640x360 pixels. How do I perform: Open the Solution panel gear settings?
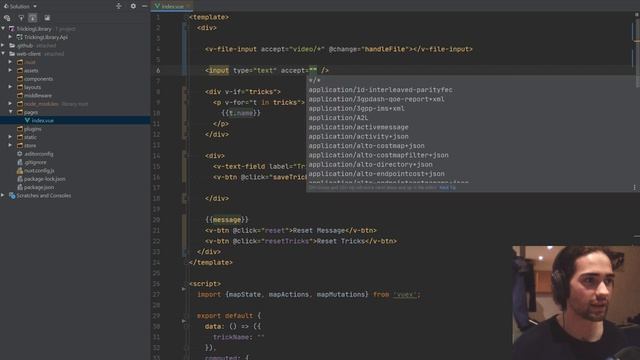tap(133, 6)
